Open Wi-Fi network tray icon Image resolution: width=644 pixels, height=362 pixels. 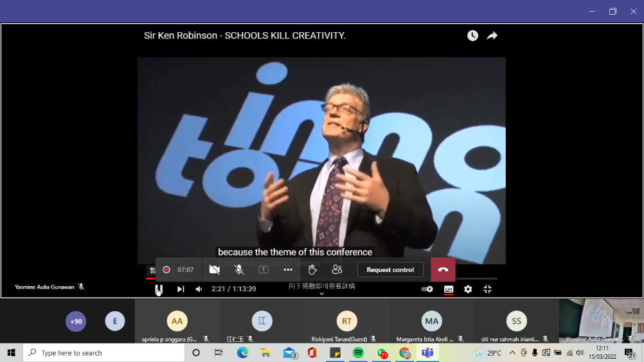569,353
